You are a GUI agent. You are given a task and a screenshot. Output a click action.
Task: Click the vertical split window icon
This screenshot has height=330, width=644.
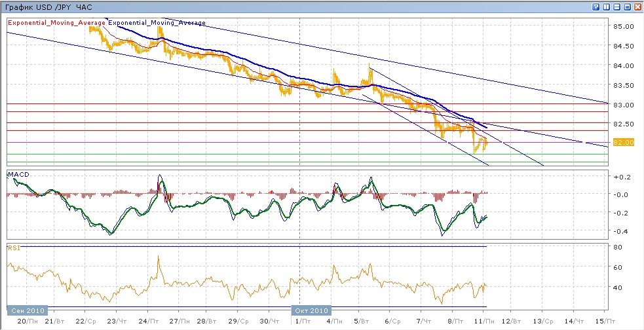606,7
